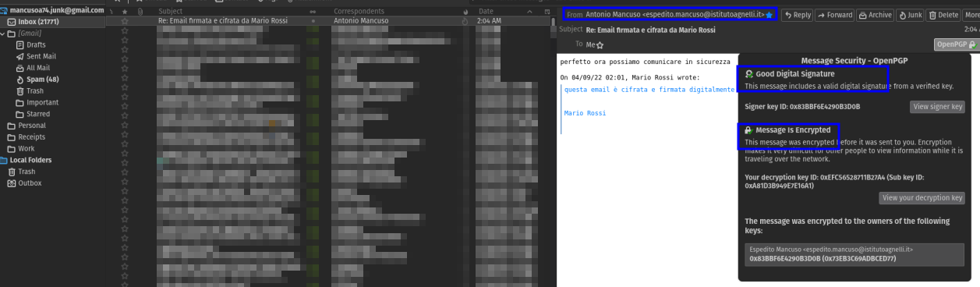Sort by attachment column header
Viewport: 980px width, 287px height.
click(140, 11)
